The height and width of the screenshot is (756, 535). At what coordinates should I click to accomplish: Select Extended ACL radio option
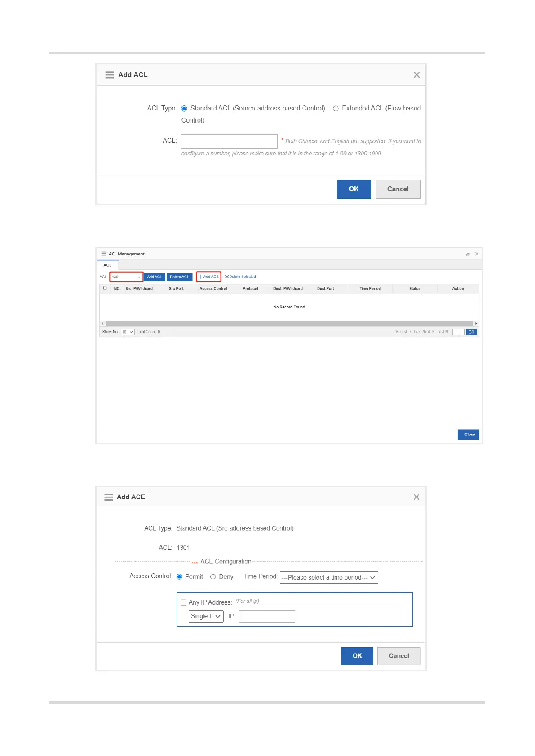(x=336, y=109)
